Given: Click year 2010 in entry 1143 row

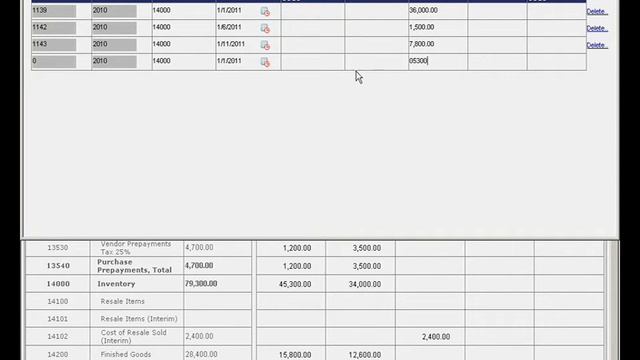Looking at the screenshot, I should (114, 44).
